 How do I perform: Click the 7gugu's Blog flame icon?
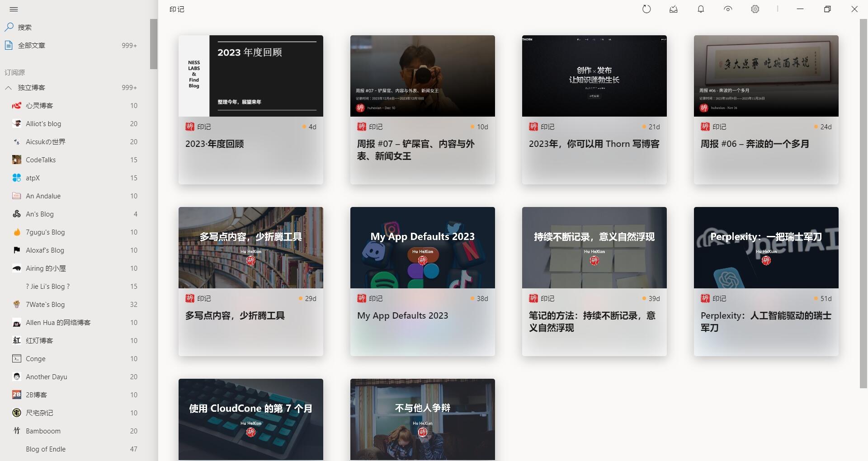point(17,232)
